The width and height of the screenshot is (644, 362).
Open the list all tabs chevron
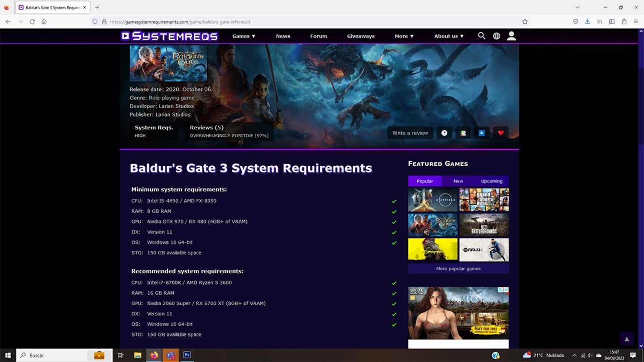pos(577,7)
